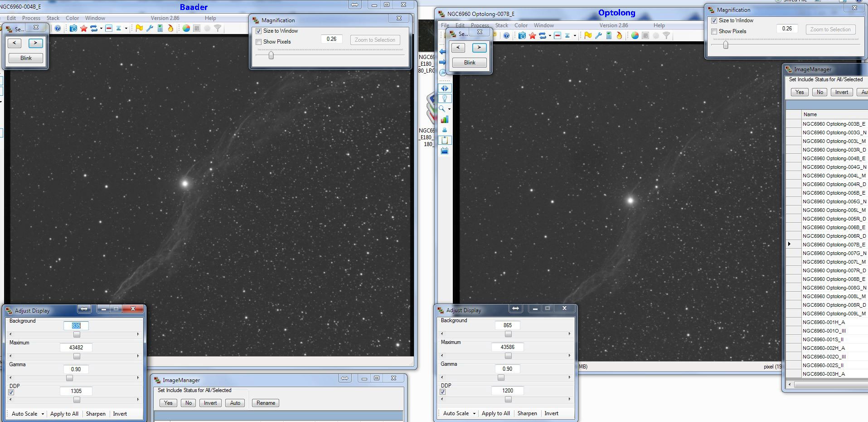
Task: Click the wrench icon in Optolong toolbar
Action: click(598, 35)
